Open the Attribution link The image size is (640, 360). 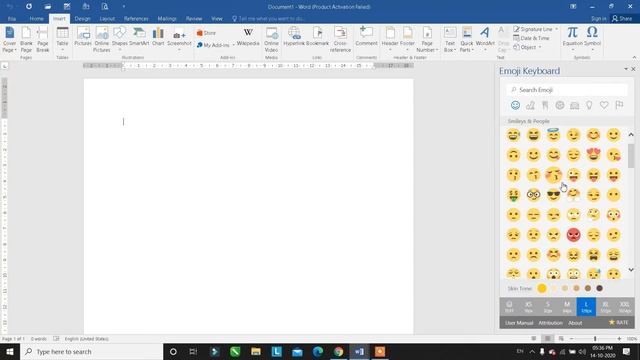(550, 323)
